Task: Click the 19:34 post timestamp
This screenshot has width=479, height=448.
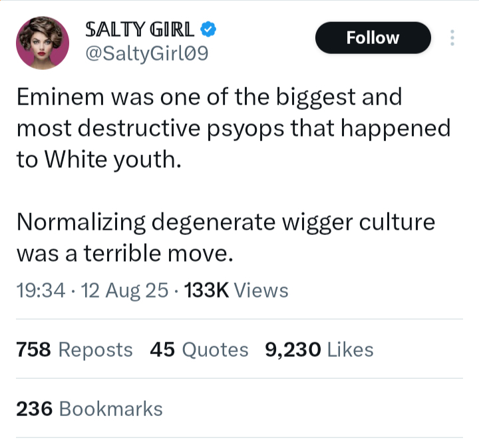Action: [40, 291]
